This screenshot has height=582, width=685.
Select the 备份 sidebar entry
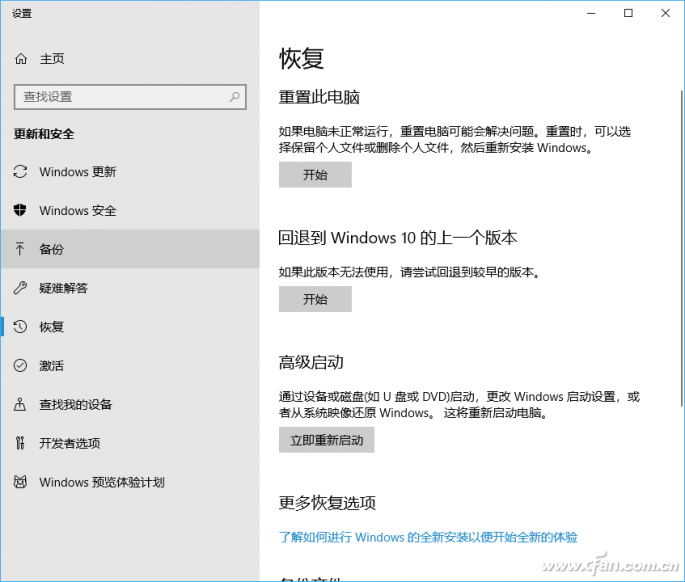click(130, 249)
